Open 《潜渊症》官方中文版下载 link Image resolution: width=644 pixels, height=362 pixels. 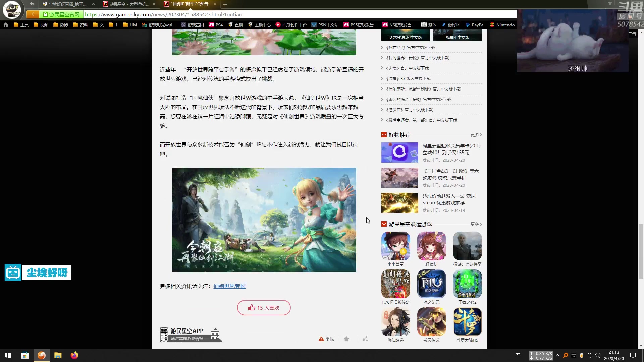pyautogui.click(x=409, y=110)
